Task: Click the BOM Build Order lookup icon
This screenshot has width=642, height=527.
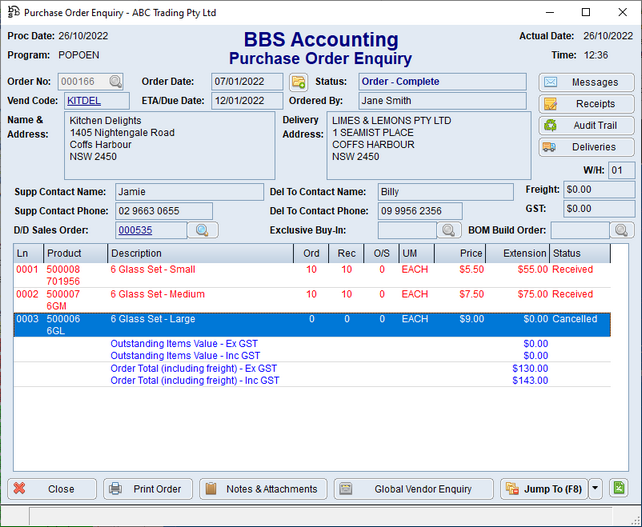Action: (x=622, y=230)
